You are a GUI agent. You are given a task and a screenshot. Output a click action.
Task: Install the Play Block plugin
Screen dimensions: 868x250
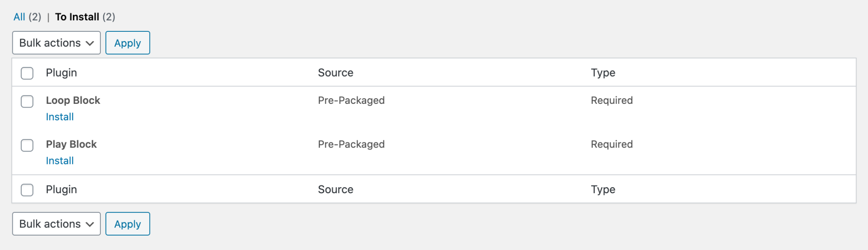[x=60, y=161]
